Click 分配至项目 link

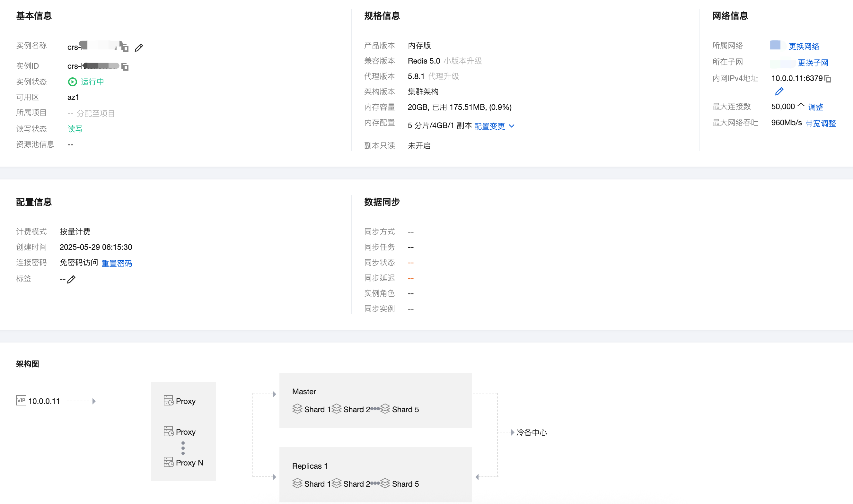coord(95,113)
